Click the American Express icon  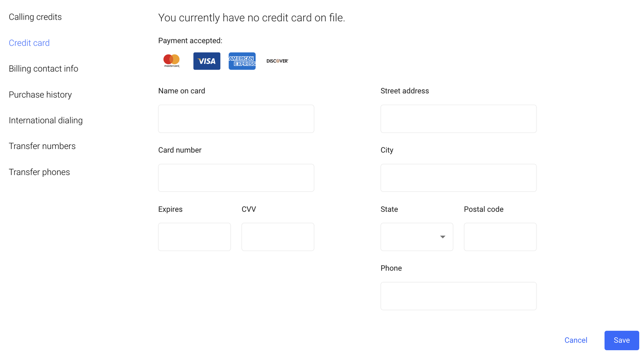pyautogui.click(x=242, y=61)
